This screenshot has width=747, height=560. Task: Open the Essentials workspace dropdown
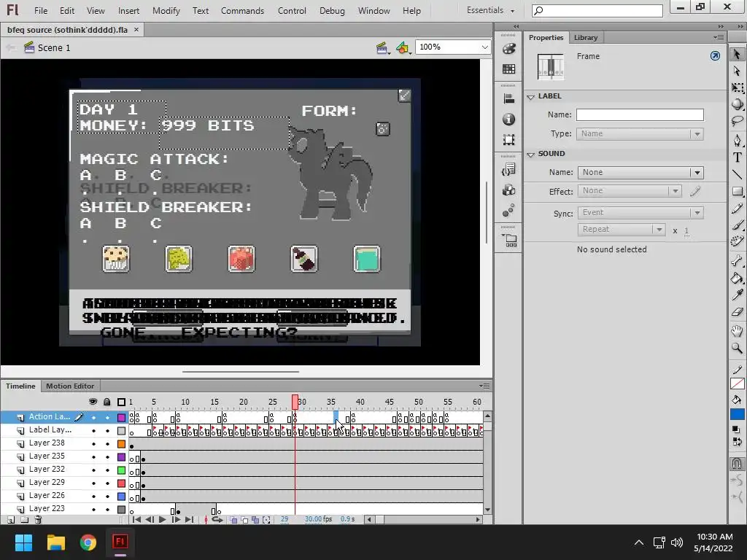pos(490,10)
